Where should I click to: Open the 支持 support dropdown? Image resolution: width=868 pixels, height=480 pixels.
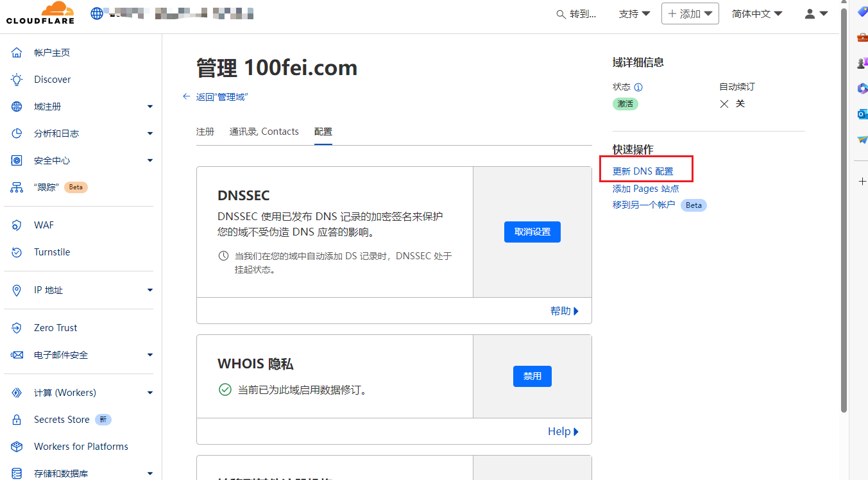(634, 13)
